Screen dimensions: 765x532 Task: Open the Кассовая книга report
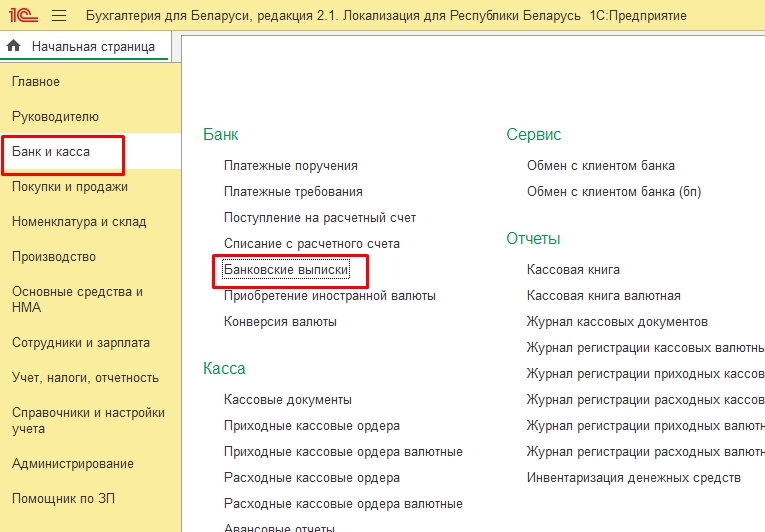coord(573,269)
